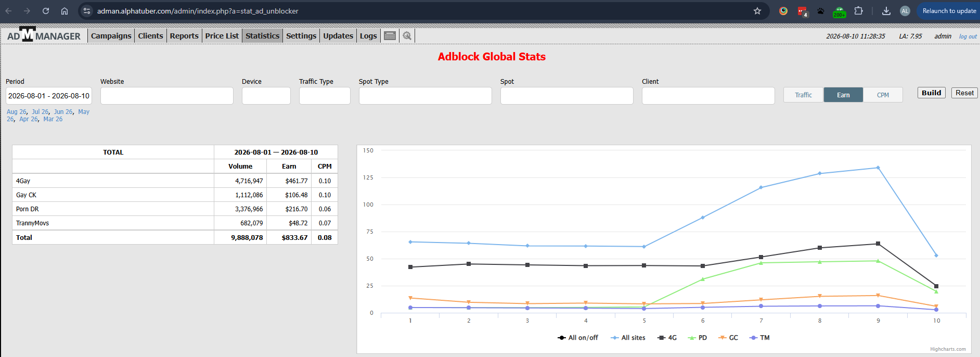Viewport: 980px width, 357px height.
Task: Click the Porn DR row name
Action: [27, 209]
